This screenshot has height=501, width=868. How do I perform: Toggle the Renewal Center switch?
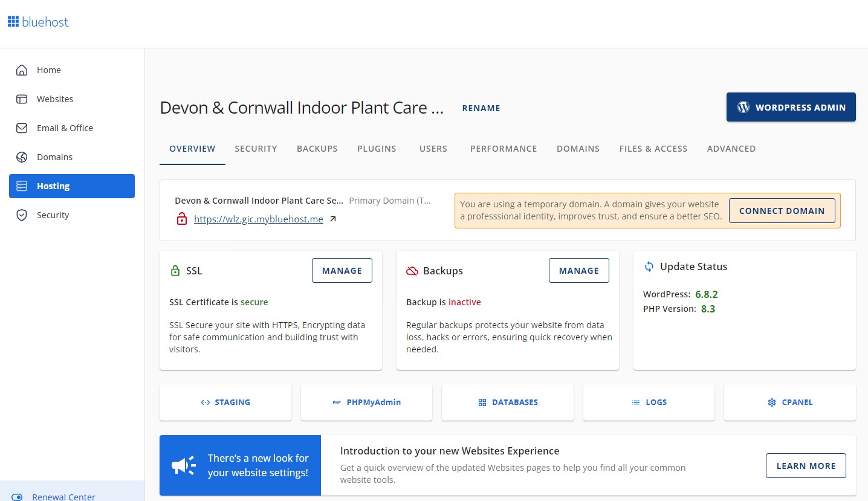pyautogui.click(x=17, y=497)
